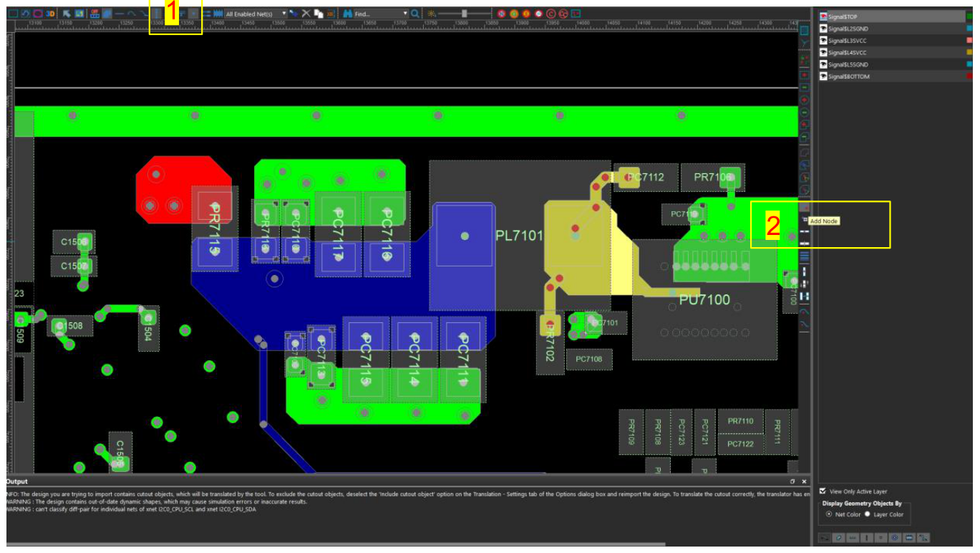Click the red circled C toolbar icon
This screenshot has height=553, width=980.
coord(551,14)
